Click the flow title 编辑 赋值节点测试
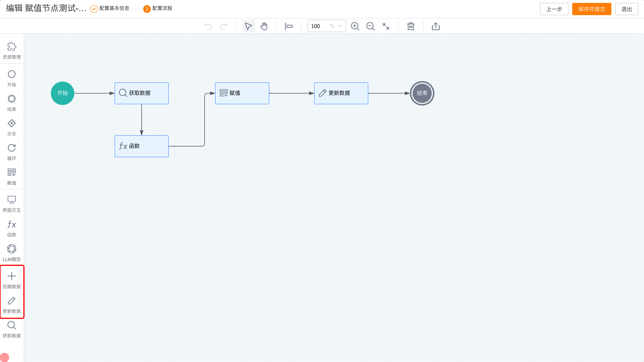The height and width of the screenshot is (362, 644). pyautogui.click(x=46, y=8)
